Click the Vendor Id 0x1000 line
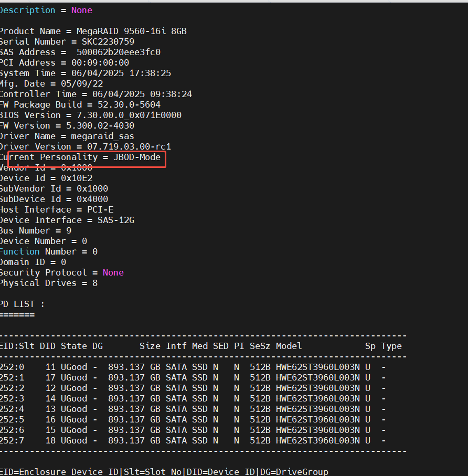This screenshot has width=468, height=476. tap(46, 167)
